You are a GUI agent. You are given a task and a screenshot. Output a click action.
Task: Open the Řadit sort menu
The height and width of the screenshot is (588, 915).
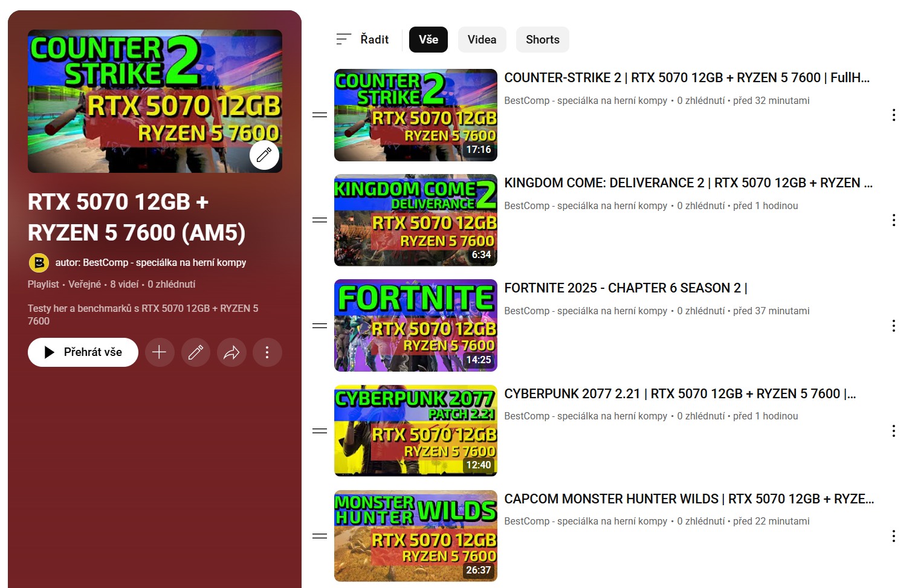363,39
